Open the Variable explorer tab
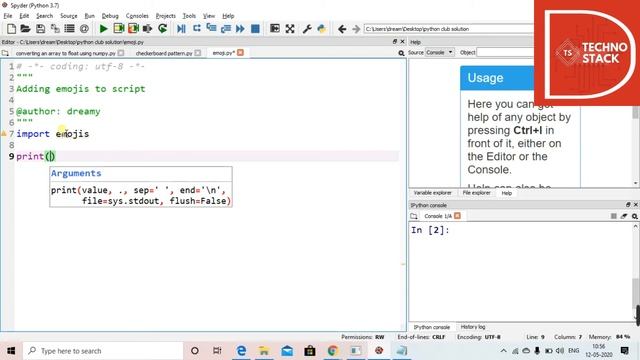640x360 pixels. click(433, 193)
